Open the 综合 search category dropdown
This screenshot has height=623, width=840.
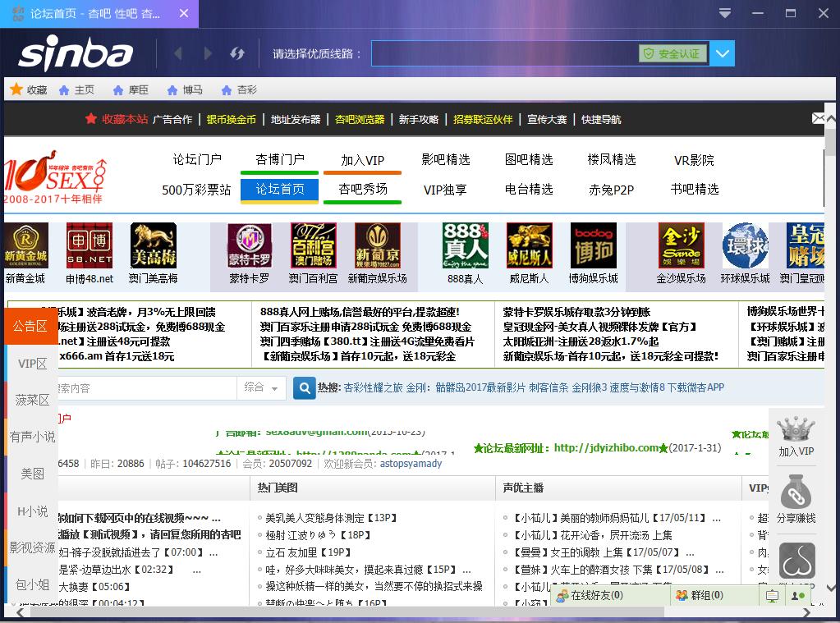261,387
